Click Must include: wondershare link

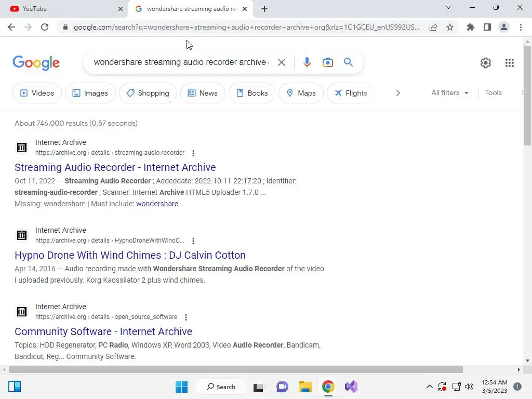157,204
